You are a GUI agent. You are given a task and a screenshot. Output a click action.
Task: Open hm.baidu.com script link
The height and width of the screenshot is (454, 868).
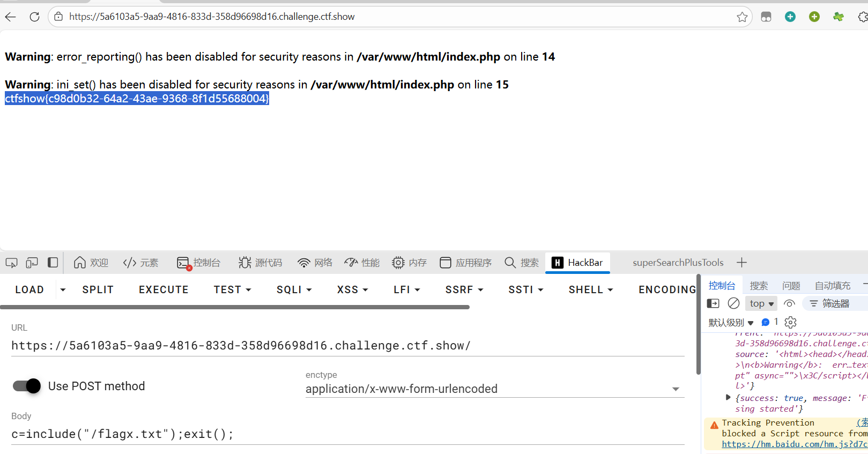point(795,444)
